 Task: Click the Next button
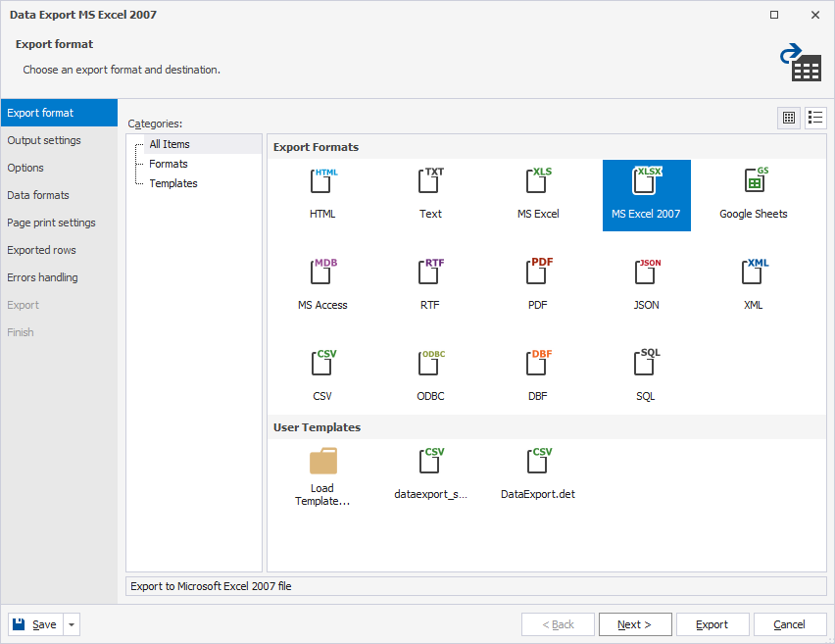(635, 624)
